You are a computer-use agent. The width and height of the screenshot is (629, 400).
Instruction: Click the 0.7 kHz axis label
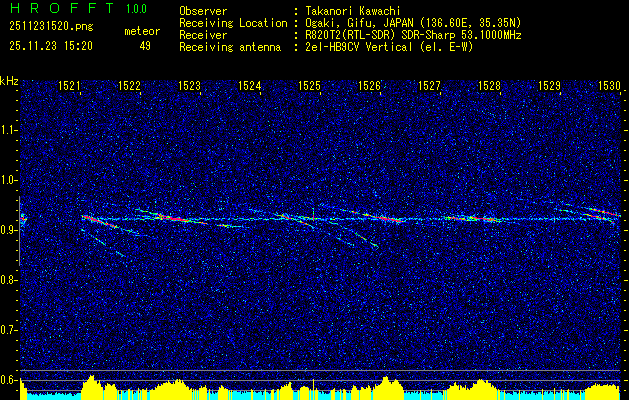tap(9, 330)
